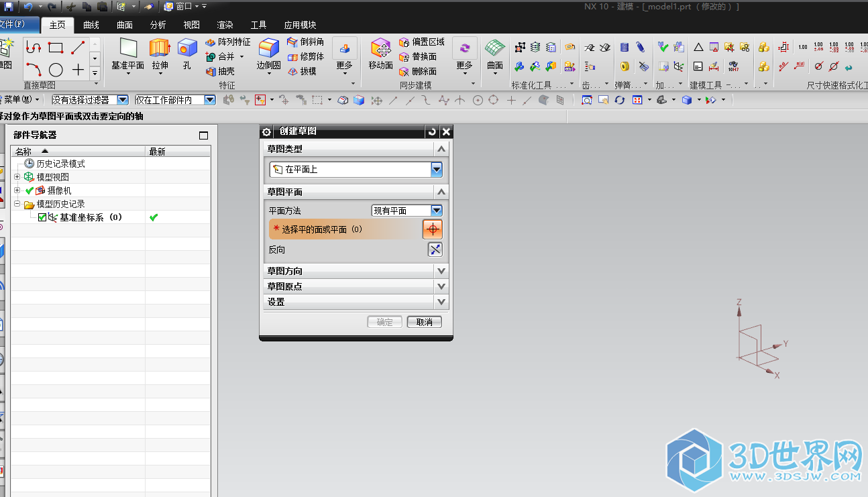
Task: Expand the 摄像机 tree node
Action: point(17,190)
